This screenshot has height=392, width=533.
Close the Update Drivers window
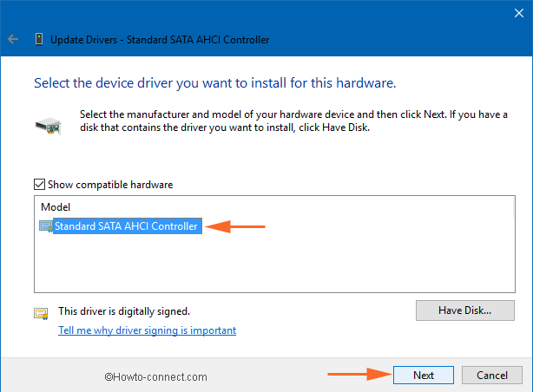coord(519,13)
